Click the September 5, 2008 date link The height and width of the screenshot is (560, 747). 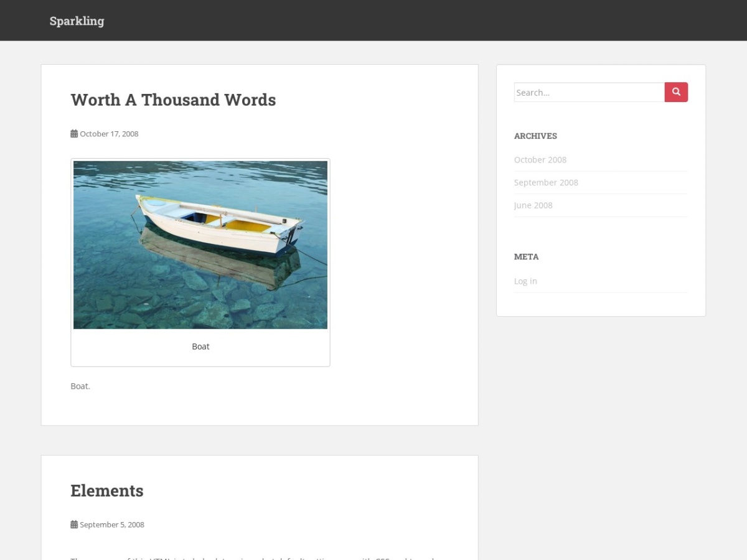112,525
